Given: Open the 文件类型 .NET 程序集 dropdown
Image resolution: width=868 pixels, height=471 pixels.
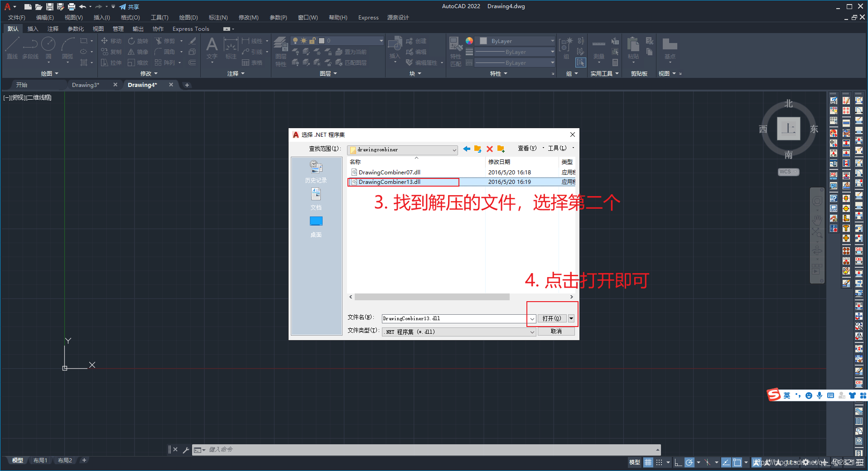Looking at the screenshot, I should tap(459, 332).
